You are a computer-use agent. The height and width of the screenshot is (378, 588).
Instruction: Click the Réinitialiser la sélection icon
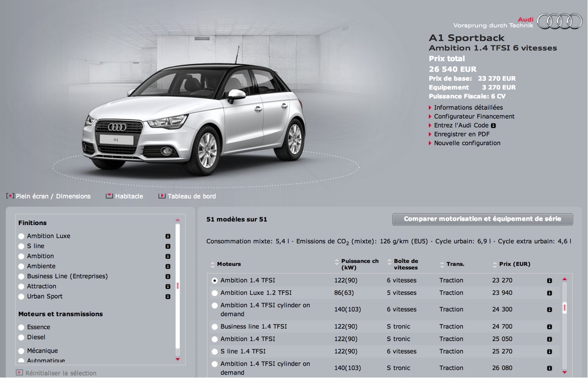coord(19,373)
